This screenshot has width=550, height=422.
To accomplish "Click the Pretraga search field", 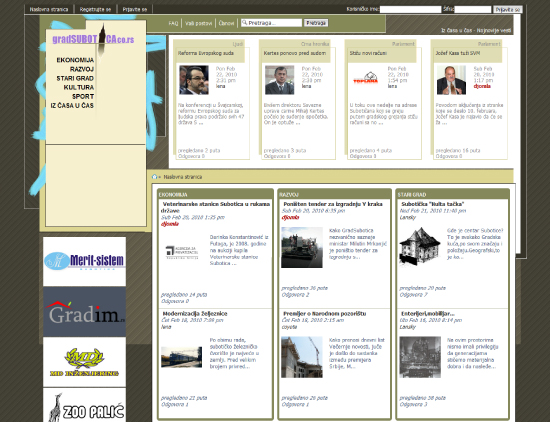I will pos(271,23).
